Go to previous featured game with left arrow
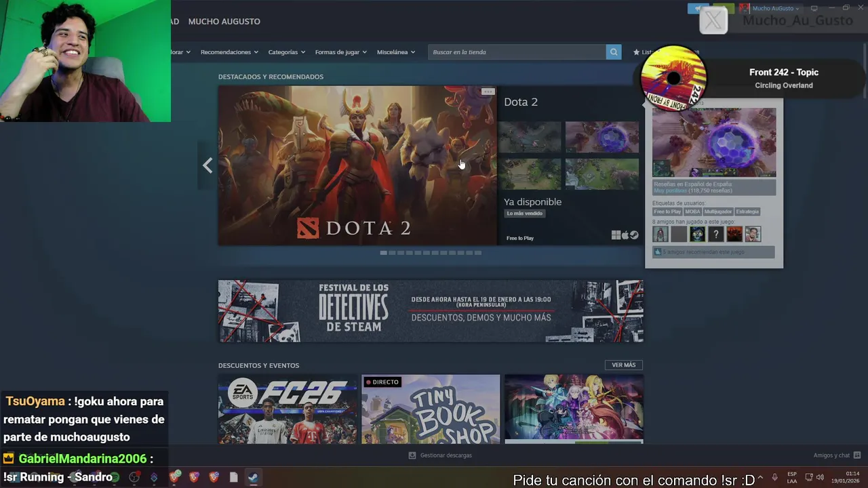 [x=208, y=165]
